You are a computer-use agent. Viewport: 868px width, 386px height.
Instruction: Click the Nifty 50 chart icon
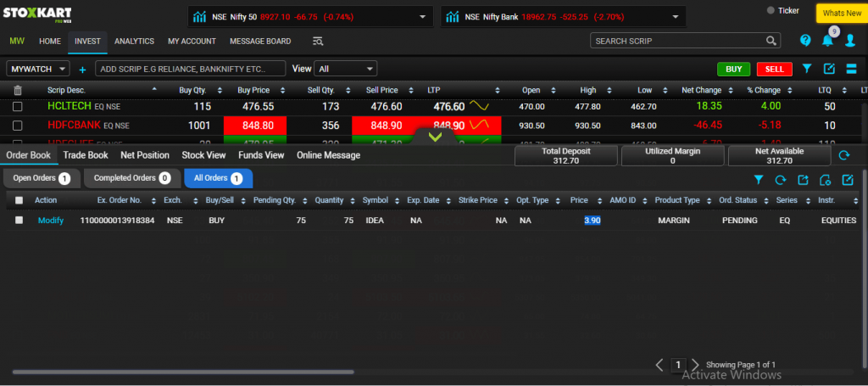coord(199,17)
